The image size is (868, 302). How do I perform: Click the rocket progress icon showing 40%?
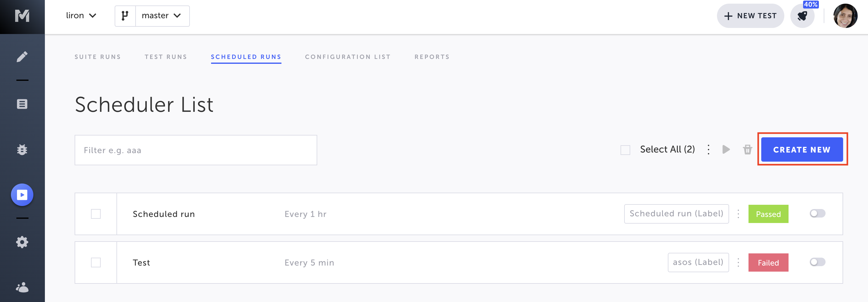coord(802,16)
